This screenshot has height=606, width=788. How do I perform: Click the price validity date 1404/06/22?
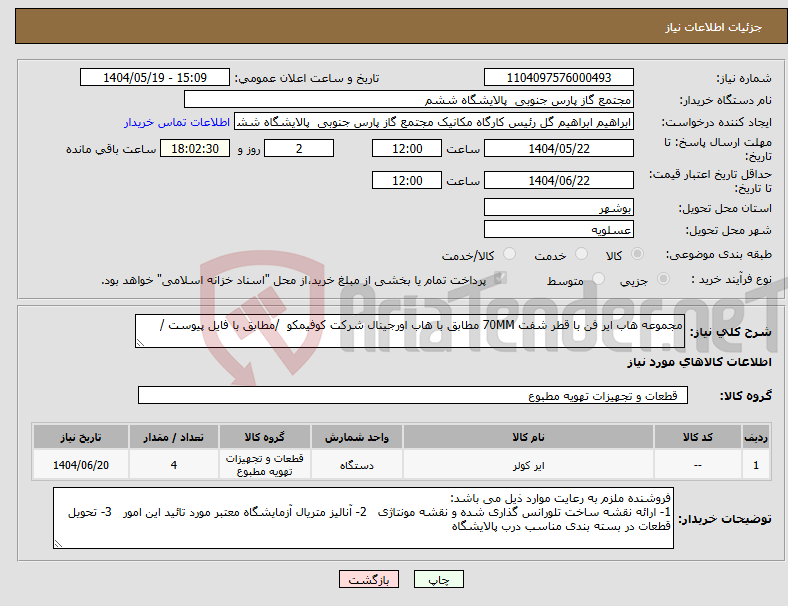click(559, 180)
